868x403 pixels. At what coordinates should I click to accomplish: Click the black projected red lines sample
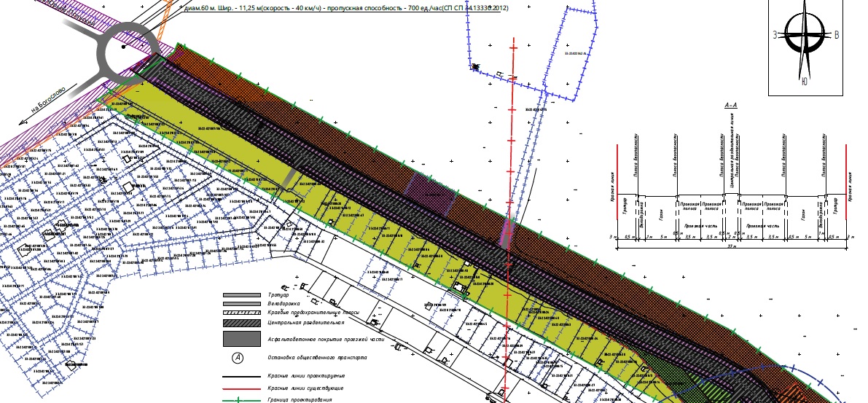241,375
